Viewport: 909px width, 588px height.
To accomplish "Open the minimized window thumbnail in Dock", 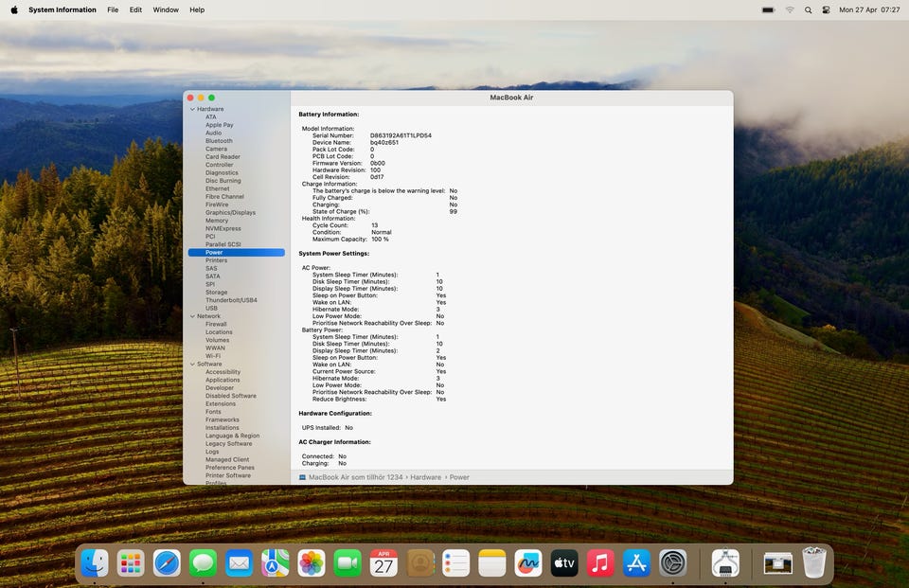I will (777, 563).
